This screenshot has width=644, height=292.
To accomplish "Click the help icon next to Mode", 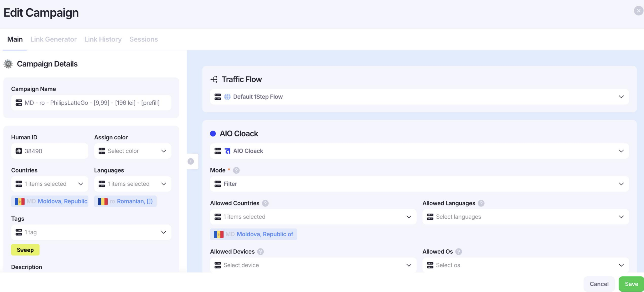I will pyautogui.click(x=236, y=170).
